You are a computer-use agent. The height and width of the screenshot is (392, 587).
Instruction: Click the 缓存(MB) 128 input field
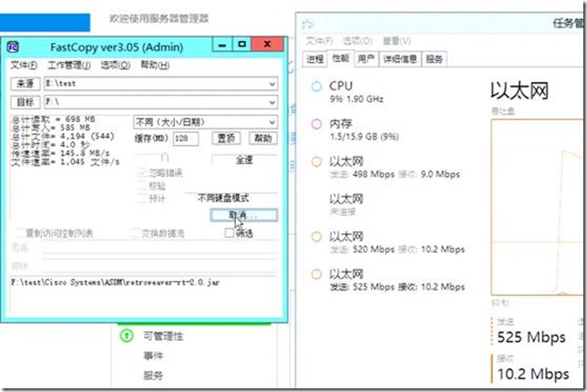point(186,139)
